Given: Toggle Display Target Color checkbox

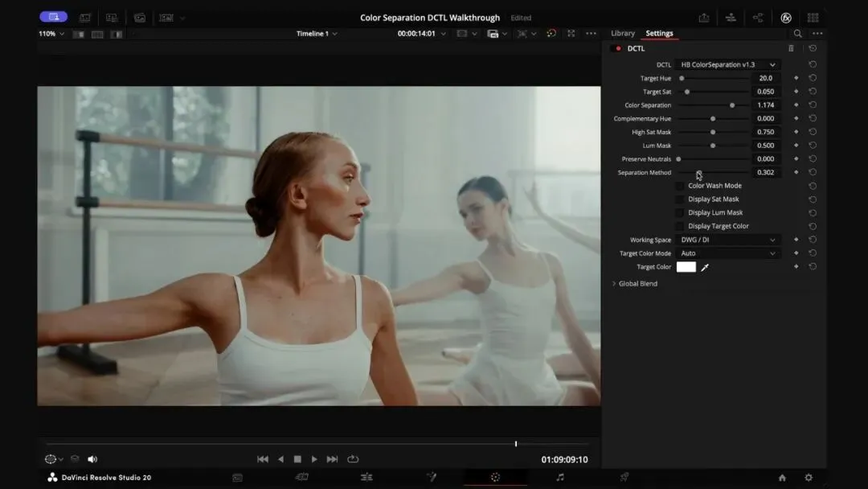Looking at the screenshot, I should point(680,227).
